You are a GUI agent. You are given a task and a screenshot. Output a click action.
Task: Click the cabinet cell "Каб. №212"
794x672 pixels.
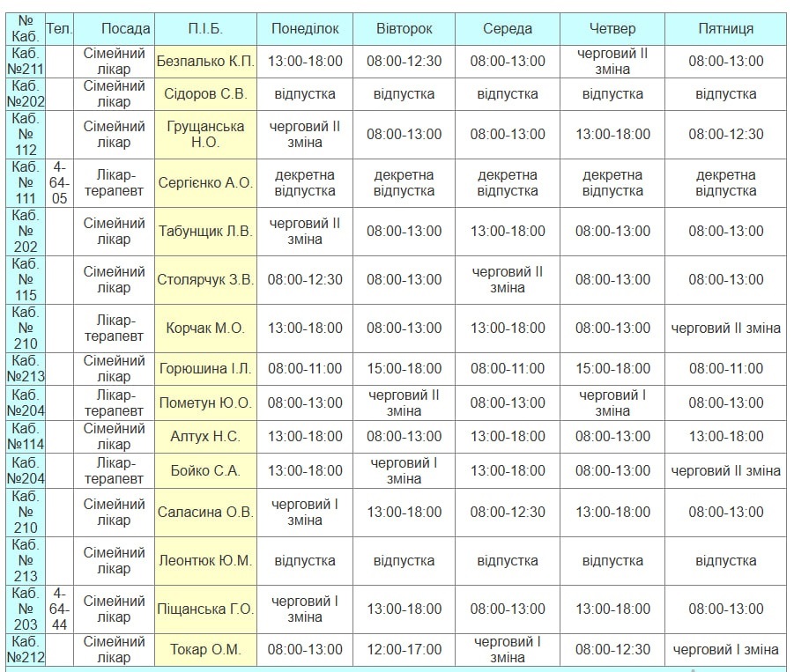tap(26, 650)
